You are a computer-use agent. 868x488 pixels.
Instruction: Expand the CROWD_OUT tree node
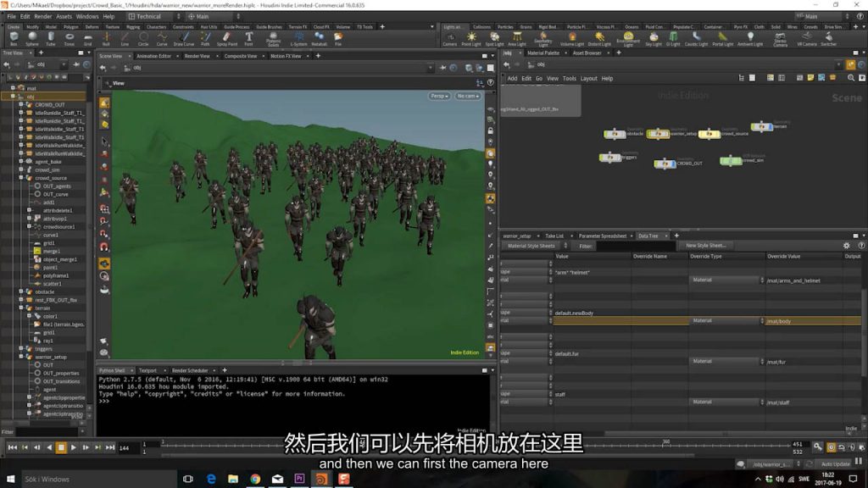pyautogui.click(x=21, y=104)
